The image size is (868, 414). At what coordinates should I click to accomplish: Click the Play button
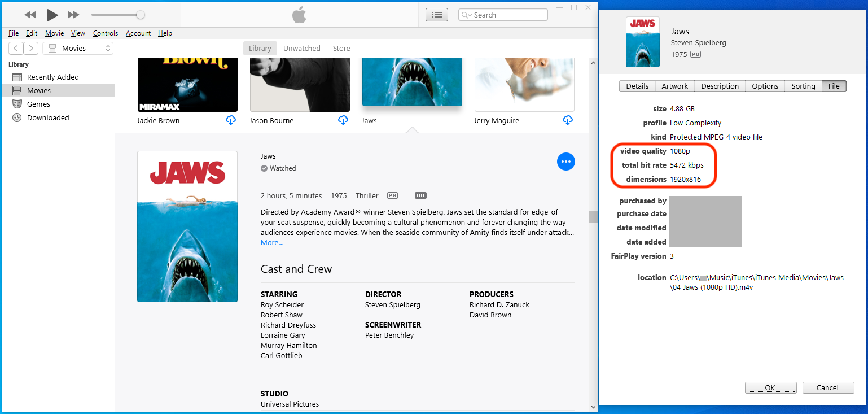pos(52,15)
